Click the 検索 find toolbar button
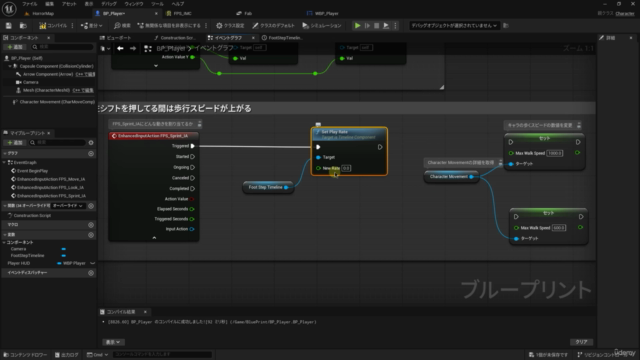 coord(122,25)
